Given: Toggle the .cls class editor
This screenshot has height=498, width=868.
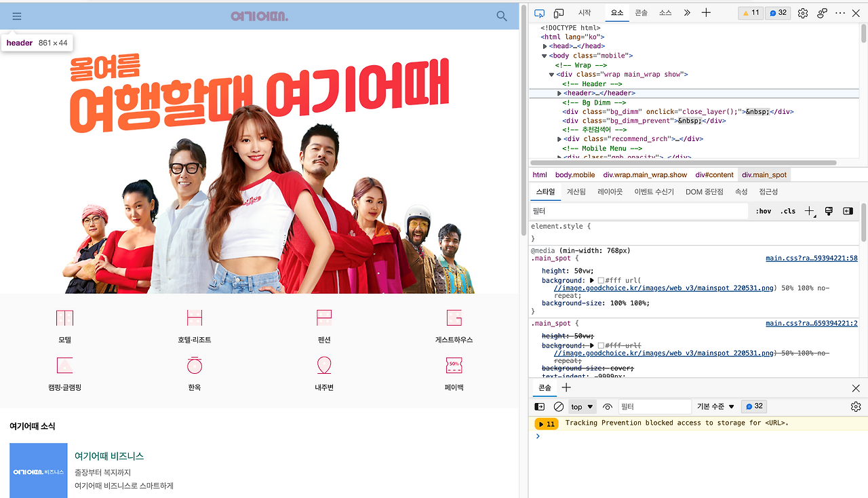Looking at the screenshot, I should [x=787, y=211].
